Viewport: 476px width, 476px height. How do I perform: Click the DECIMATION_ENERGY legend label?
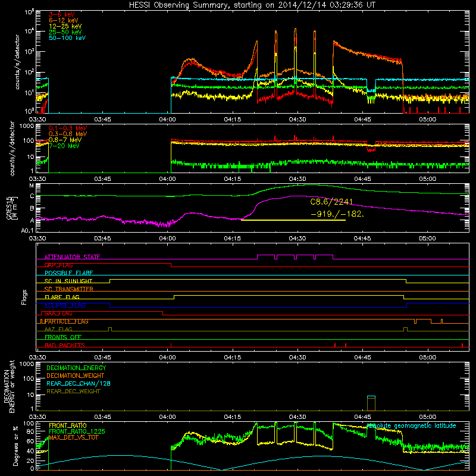click(x=76, y=368)
